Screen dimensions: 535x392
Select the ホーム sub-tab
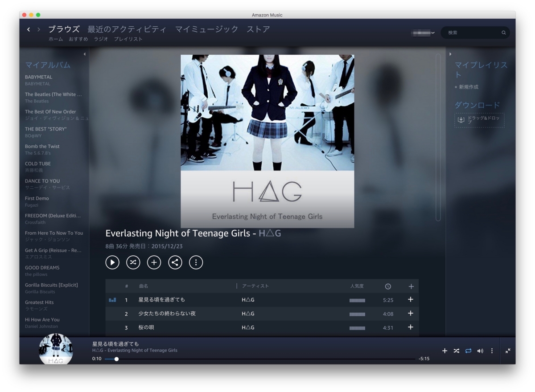[56, 39]
